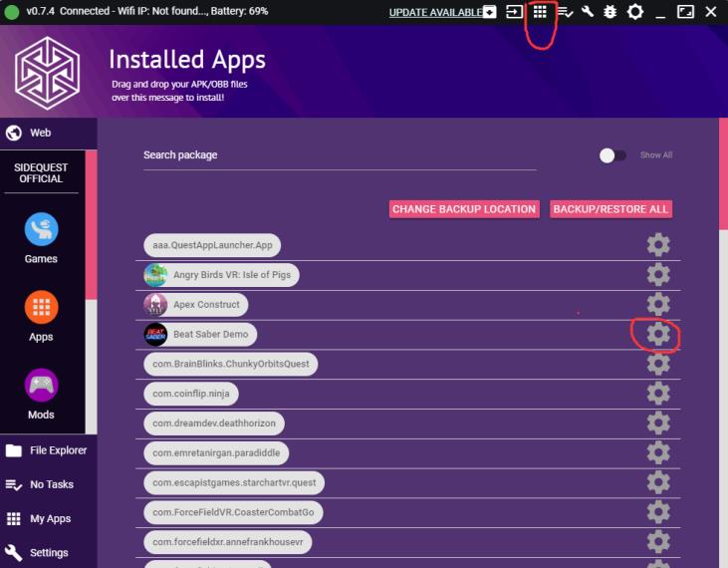Select com.dreamdev.deathhorizon chip
Screen dimensions: 728x568
(x=214, y=424)
